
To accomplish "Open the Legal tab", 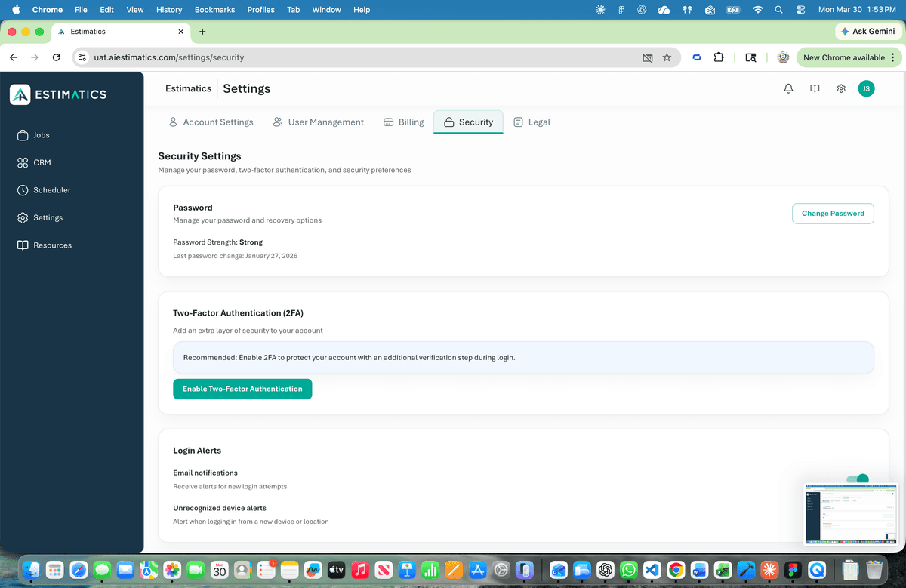I will point(532,122).
